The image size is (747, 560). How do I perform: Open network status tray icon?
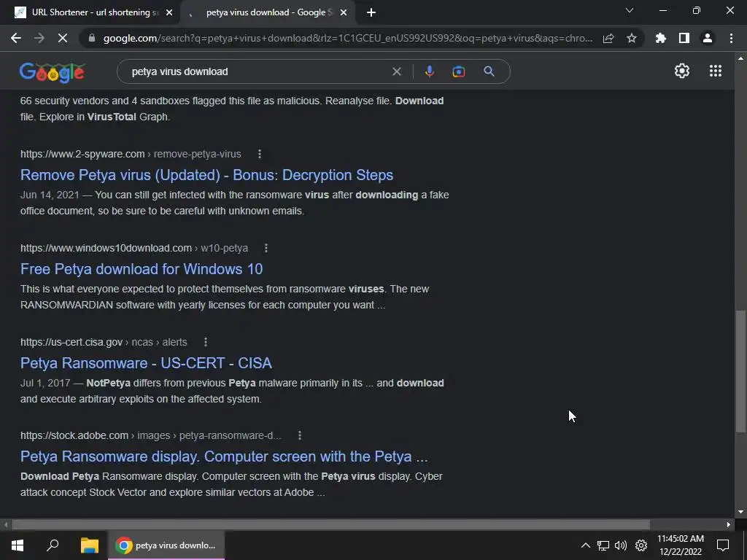[603, 545]
